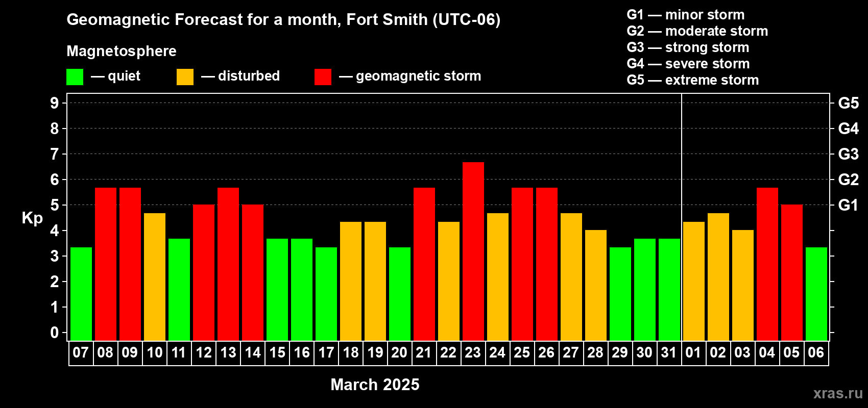Click date label 28 on the axis
Image resolution: width=868 pixels, height=408 pixels.
595,352
